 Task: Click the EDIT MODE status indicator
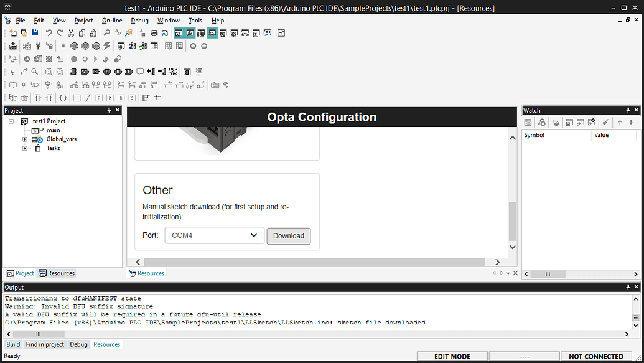[x=452, y=356]
